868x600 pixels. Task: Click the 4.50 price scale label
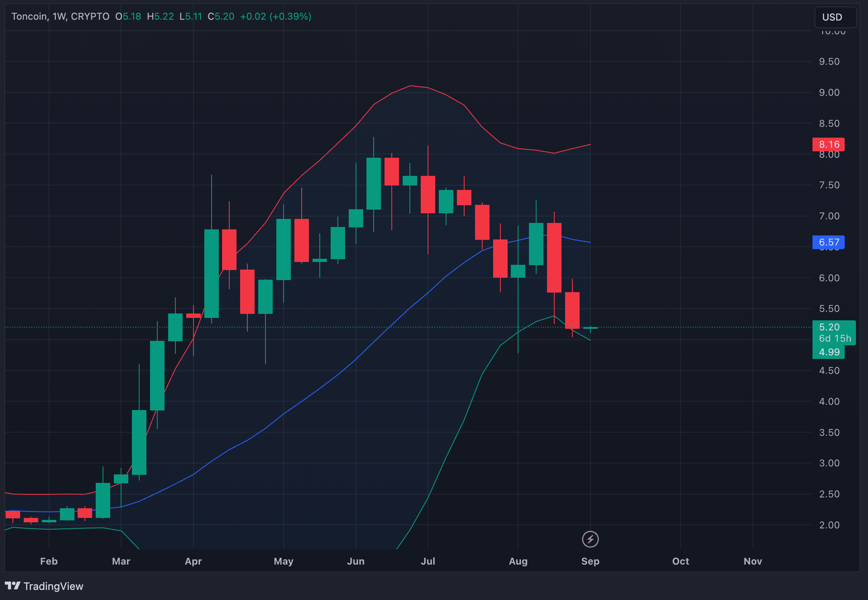829,371
